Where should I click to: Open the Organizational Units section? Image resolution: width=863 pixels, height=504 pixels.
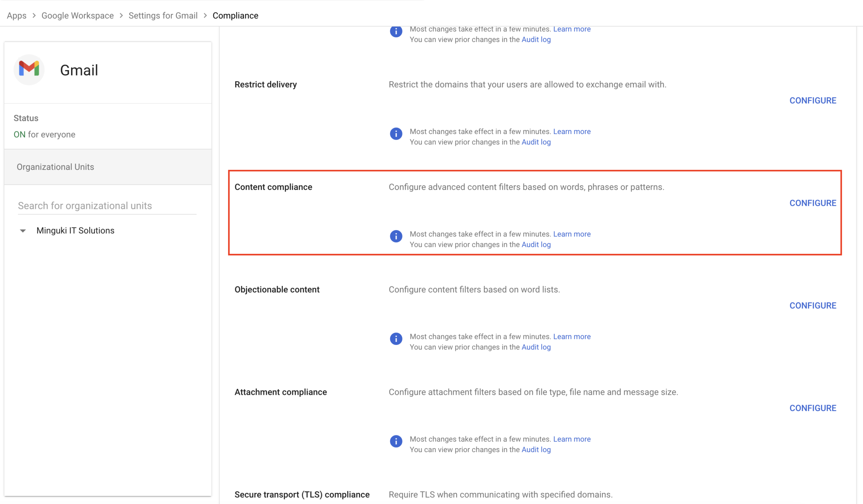[55, 167]
